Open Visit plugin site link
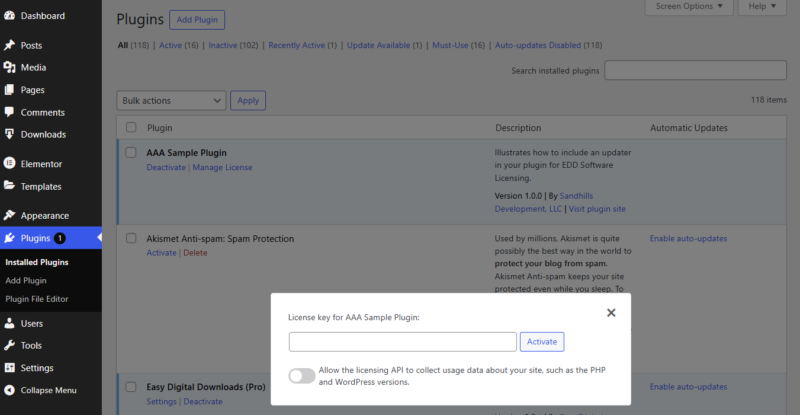This screenshot has width=800, height=415. pyautogui.click(x=597, y=208)
